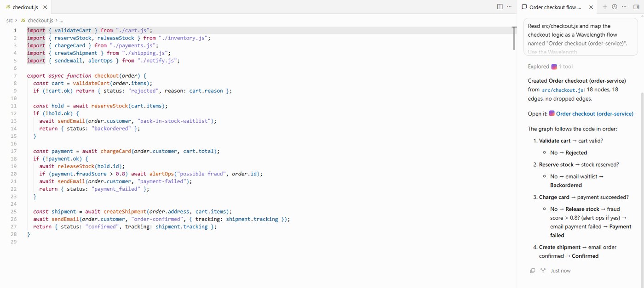Click the src breadcrumb segment
The height and width of the screenshot is (288, 644).
pos(10,20)
